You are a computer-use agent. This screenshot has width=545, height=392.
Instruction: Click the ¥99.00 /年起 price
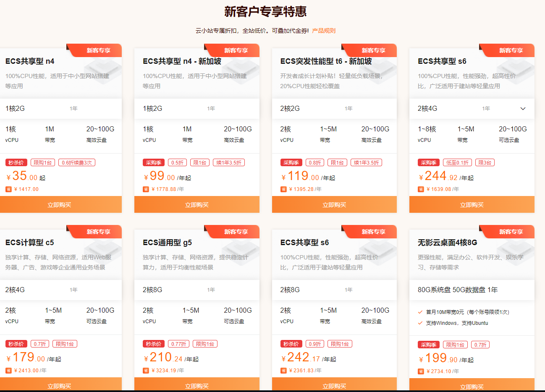pos(167,176)
